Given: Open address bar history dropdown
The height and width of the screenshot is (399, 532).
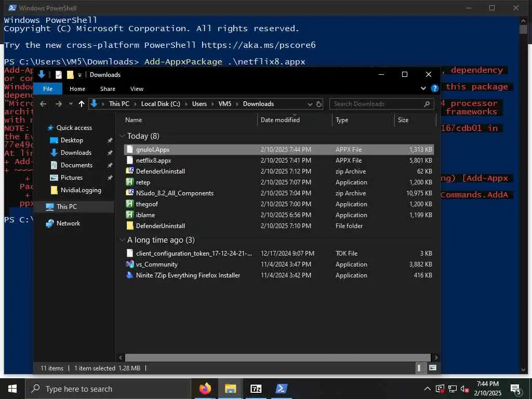Looking at the screenshot, I should pos(310,104).
